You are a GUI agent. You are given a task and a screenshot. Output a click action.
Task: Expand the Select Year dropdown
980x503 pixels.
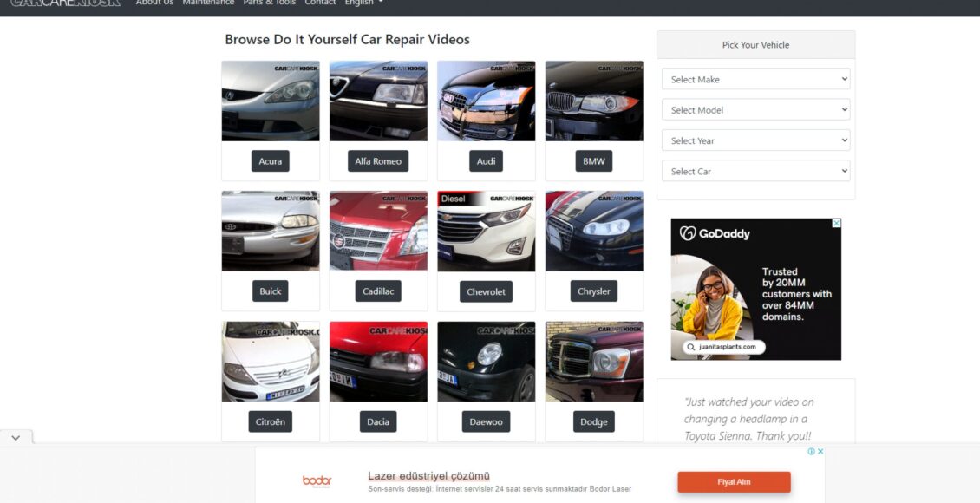(755, 140)
